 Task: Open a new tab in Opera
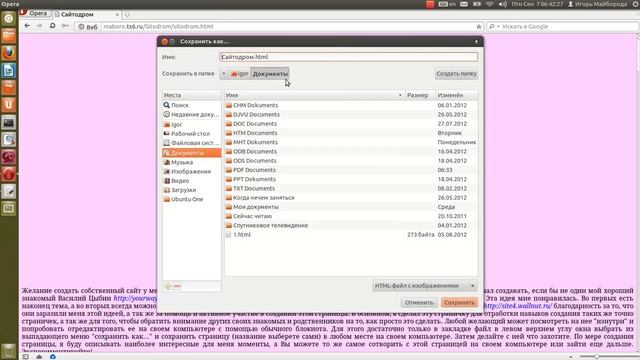click(127, 15)
